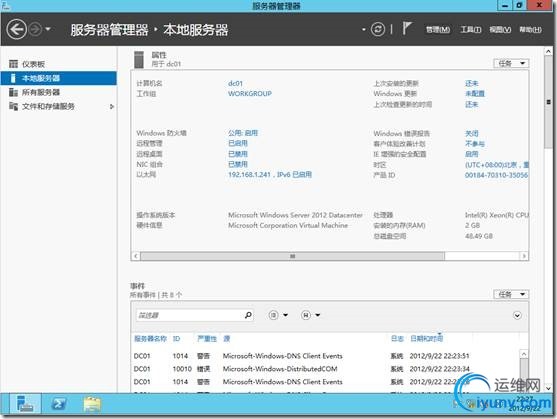Click the events 筛选器 filter input
This screenshot has width=557, height=419.
point(190,315)
